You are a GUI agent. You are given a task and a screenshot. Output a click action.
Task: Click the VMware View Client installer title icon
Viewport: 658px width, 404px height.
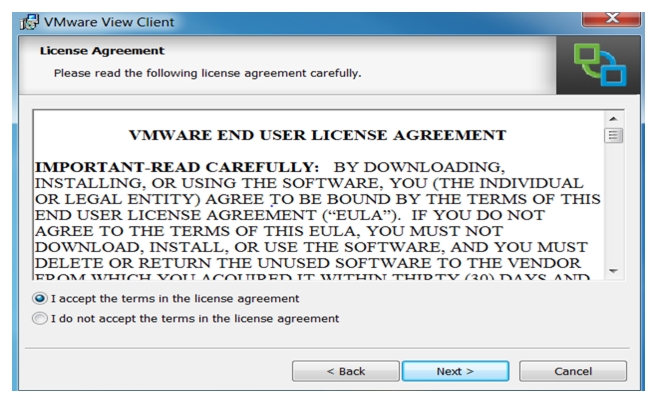(30, 22)
